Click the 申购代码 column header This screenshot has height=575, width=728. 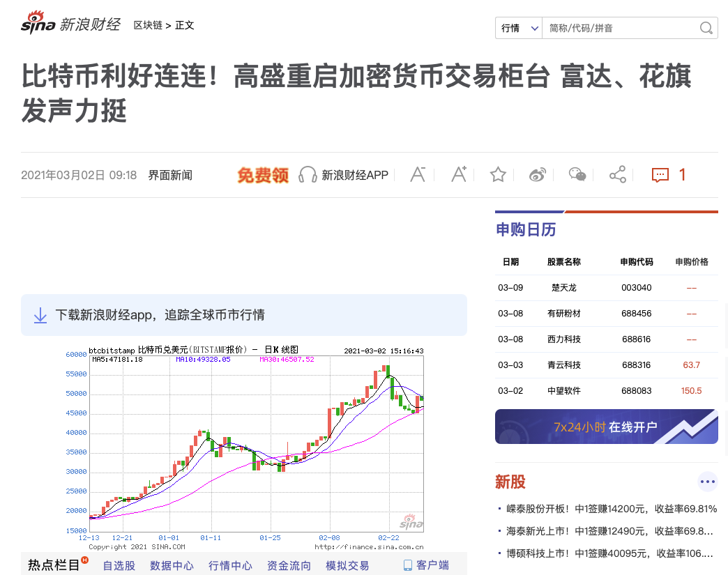637,262
